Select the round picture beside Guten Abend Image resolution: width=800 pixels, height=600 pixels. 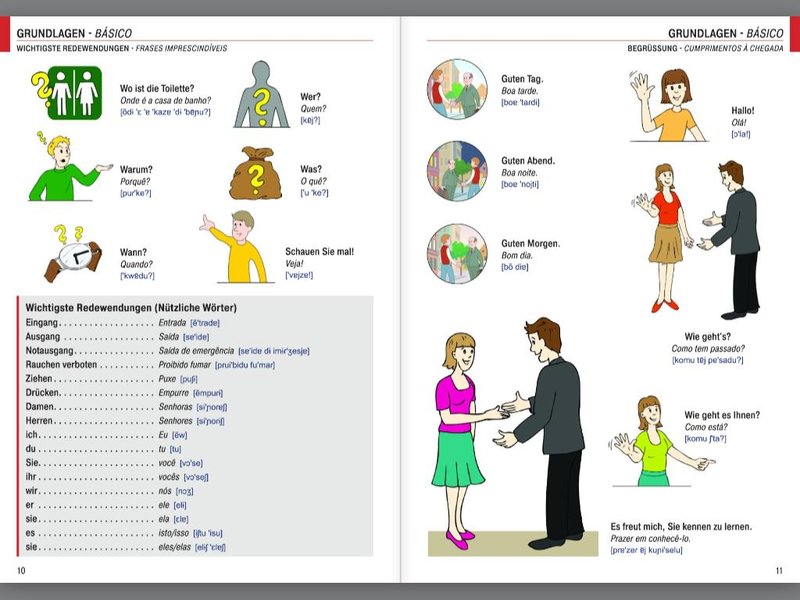457,171
